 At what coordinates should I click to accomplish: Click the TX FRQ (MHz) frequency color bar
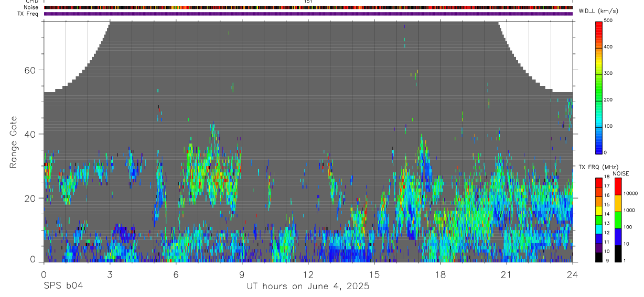(x=599, y=219)
